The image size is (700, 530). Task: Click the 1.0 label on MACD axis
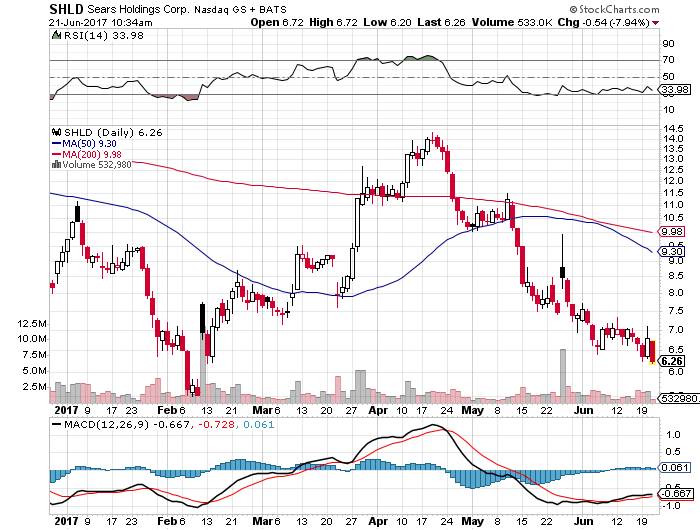coord(673,434)
